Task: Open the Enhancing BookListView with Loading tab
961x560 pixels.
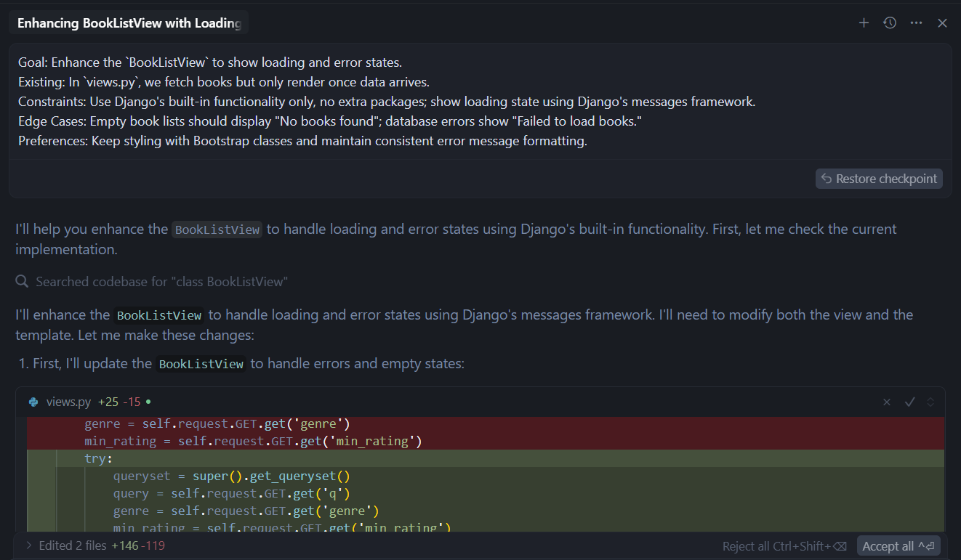Action: click(129, 23)
